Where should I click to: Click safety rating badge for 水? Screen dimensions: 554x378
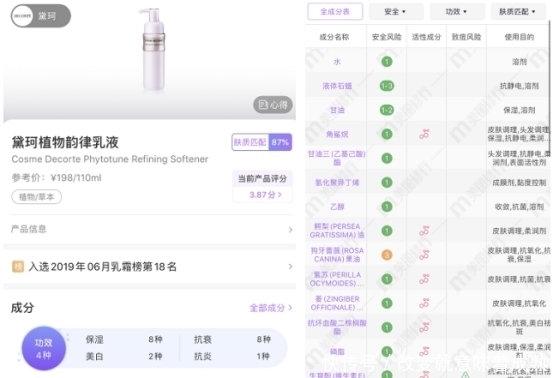coord(387,62)
